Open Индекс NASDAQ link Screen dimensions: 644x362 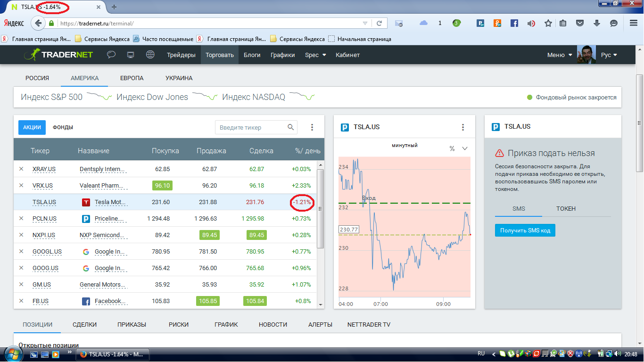click(254, 97)
